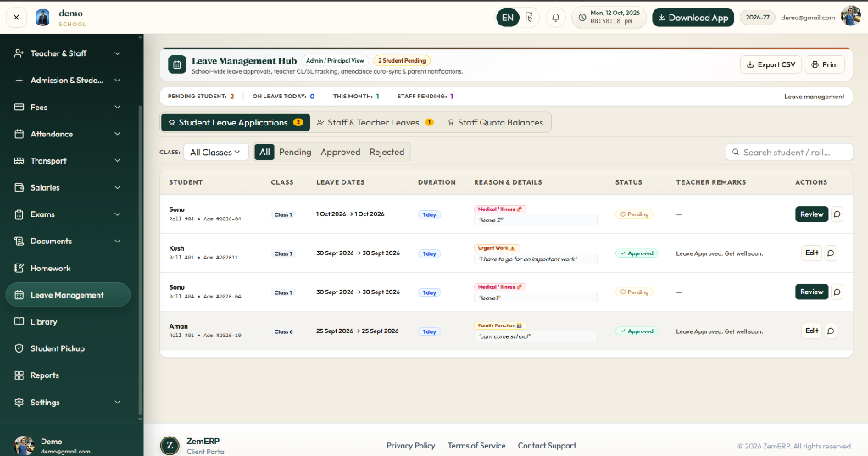
Task: Filter by Pending status
Action: pyautogui.click(x=295, y=153)
